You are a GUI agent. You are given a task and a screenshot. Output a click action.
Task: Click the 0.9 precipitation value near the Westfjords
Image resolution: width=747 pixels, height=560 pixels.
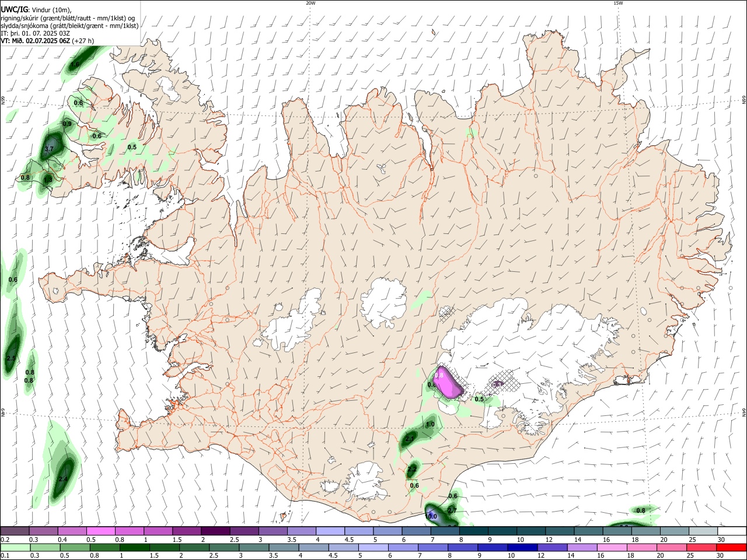tap(67, 124)
